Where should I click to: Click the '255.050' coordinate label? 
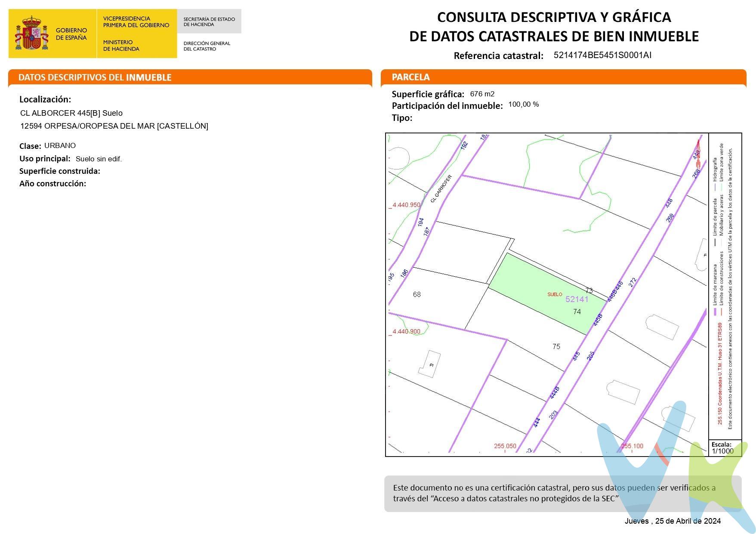[505, 446]
